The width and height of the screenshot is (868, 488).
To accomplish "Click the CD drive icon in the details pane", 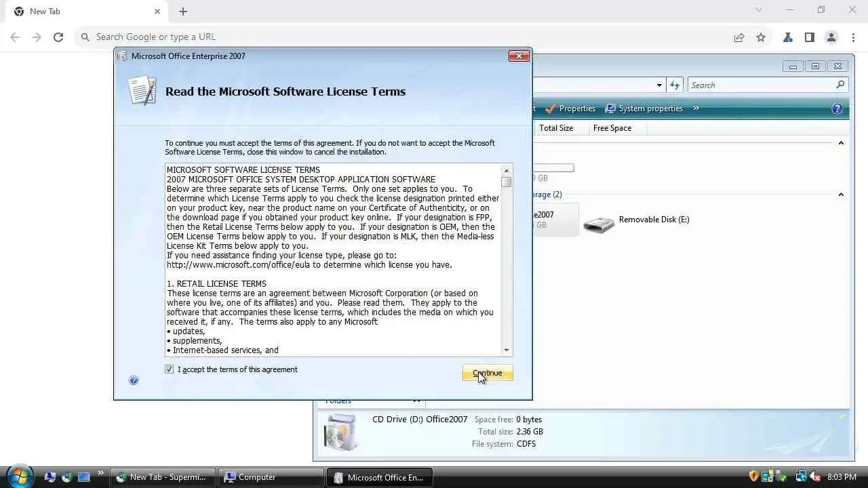I will click(x=340, y=432).
